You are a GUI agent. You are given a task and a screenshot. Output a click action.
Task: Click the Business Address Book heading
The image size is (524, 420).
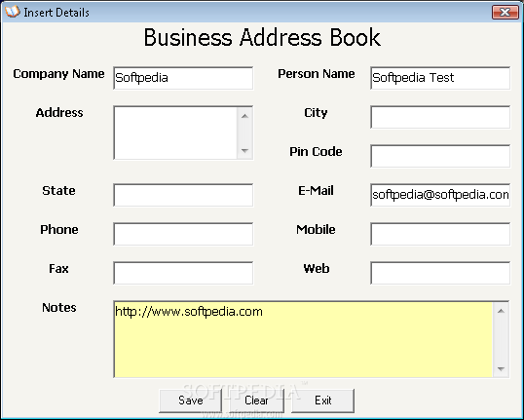[262, 37]
